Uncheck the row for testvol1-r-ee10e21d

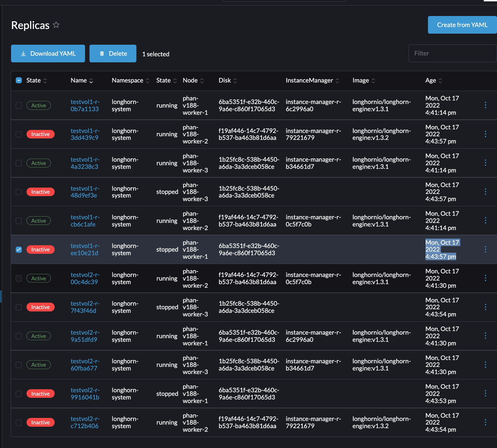coord(19,249)
